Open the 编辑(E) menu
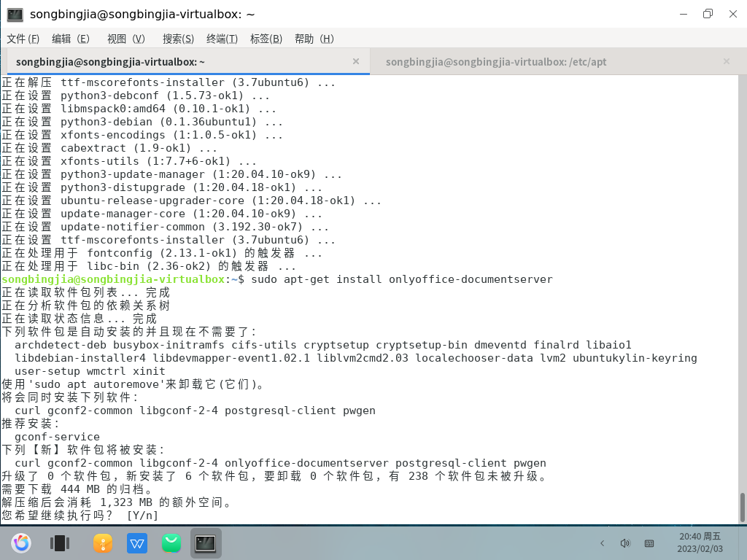The image size is (747, 560). coord(71,39)
